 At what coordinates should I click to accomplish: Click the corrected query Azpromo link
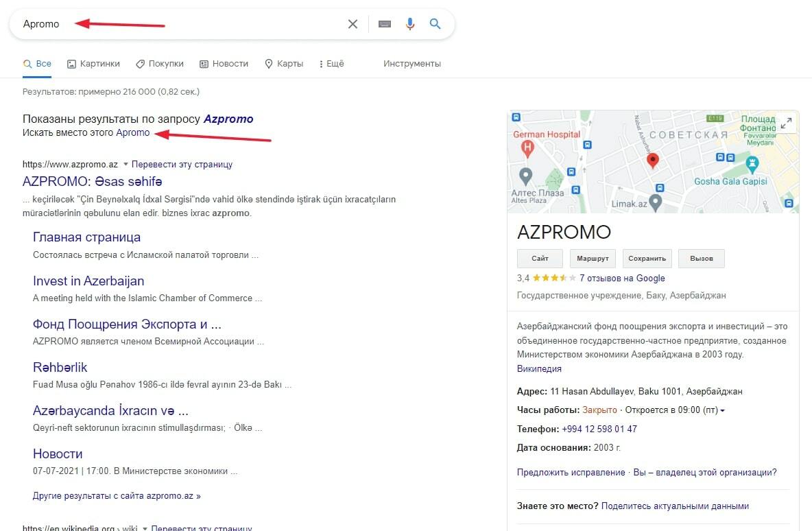[x=228, y=119]
